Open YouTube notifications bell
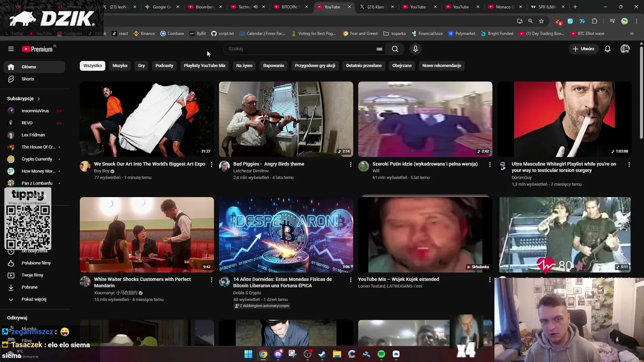The height and width of the screenshot is (362, 644). [608, 49]
